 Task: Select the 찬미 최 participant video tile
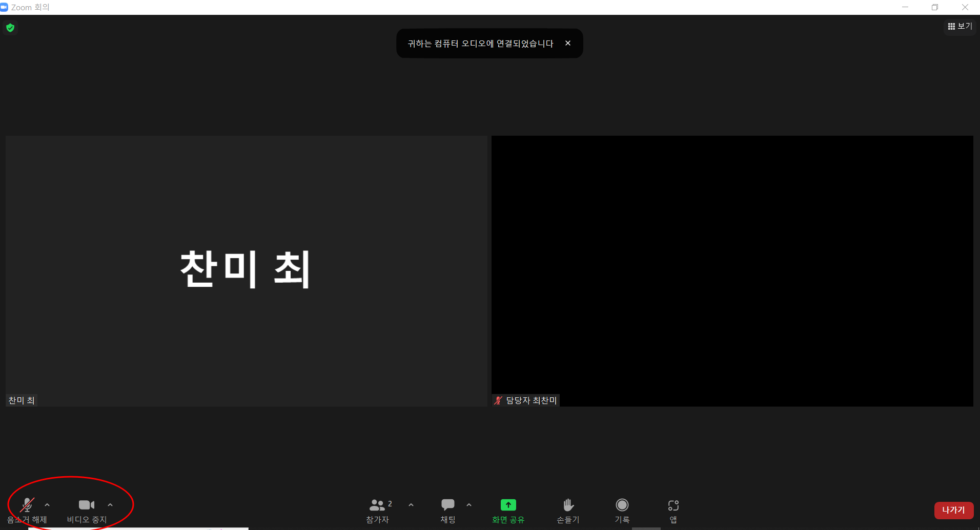click(x=246, y=270)
